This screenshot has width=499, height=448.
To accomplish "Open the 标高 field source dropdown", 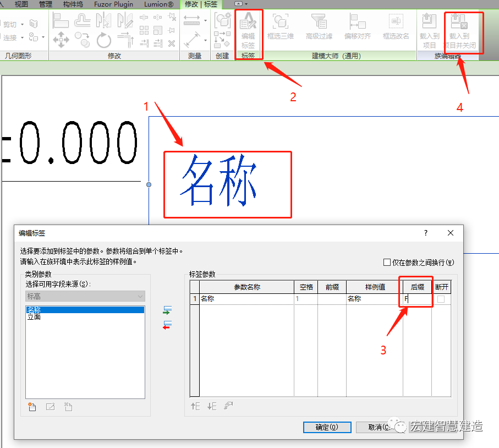I will [85, 297].
